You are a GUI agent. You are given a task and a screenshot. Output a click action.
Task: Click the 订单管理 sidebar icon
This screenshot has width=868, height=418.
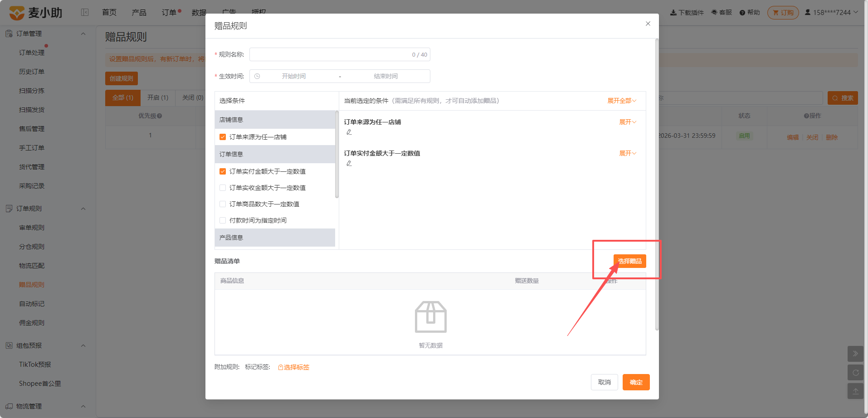click(9, 34)
